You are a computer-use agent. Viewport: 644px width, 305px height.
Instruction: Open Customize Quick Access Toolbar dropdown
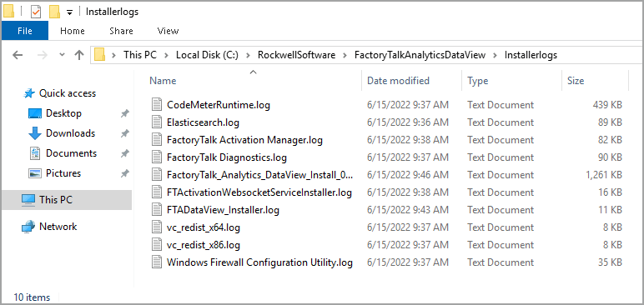[x=69, y=12]
